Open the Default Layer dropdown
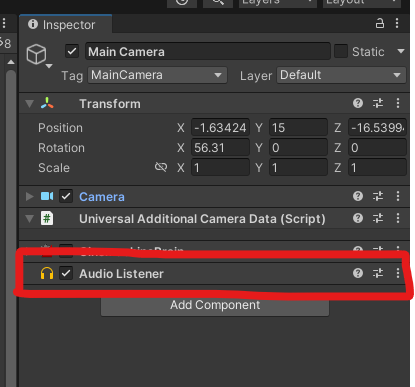 [x=341, y=75]
